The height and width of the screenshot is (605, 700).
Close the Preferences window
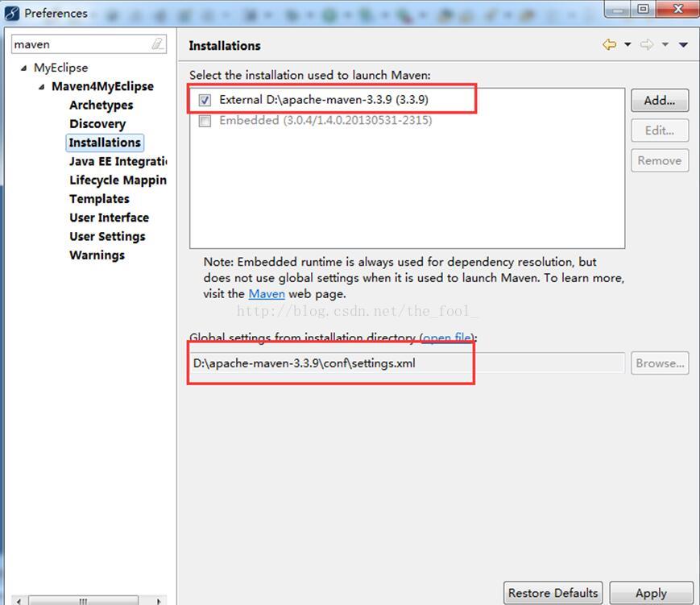(x=677, y=9)
